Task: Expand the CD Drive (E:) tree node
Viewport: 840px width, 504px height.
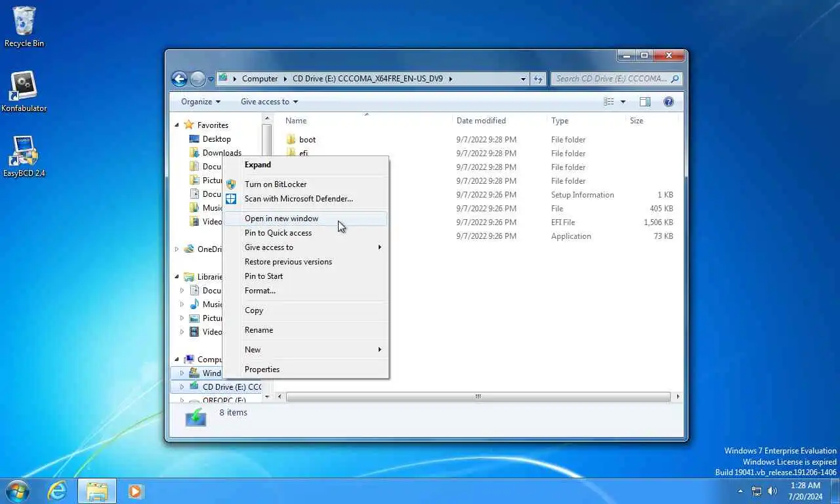Action: (x=182, y=387)
